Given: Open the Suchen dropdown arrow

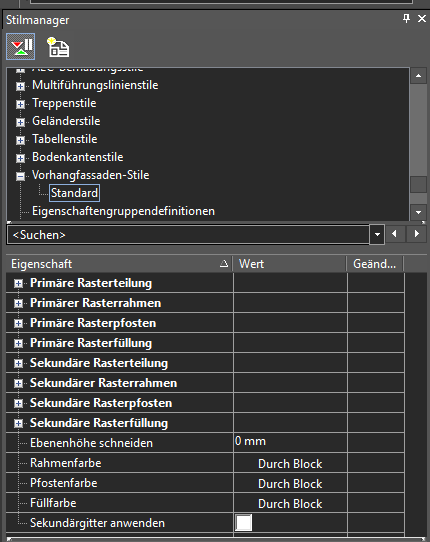Looking at the screenshot, I should click(x=377, y=235).
